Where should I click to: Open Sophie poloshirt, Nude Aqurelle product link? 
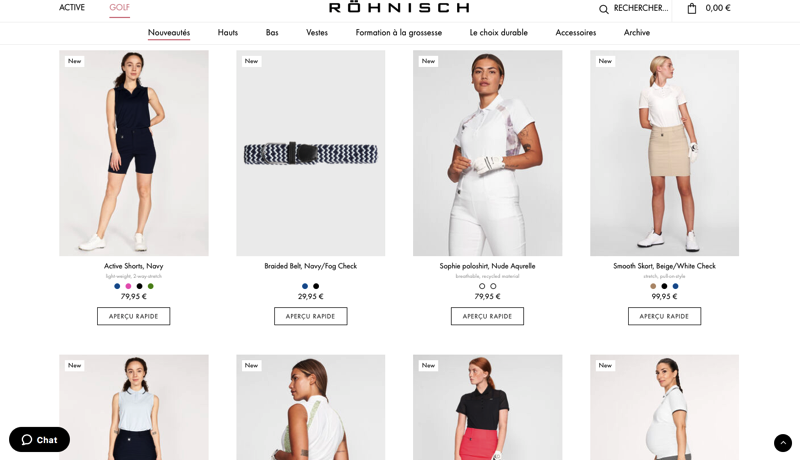(x=487, y=266)
